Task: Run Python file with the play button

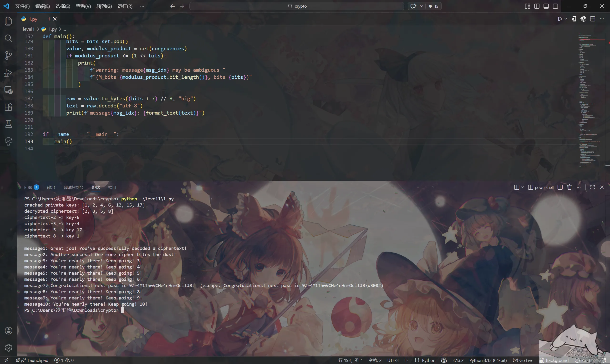Action: coord(560,19)
